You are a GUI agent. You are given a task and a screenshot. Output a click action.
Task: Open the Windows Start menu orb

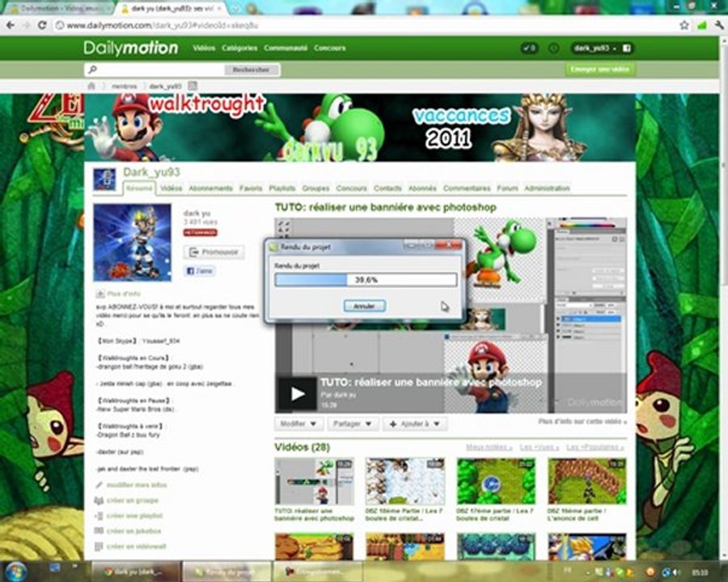(x=15, y=571)
